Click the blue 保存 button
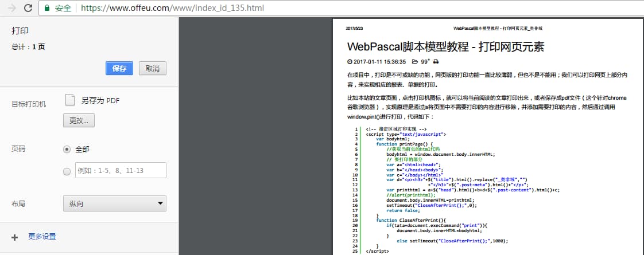This screenshot has width=644, height=255. click(x=119, y=68)
